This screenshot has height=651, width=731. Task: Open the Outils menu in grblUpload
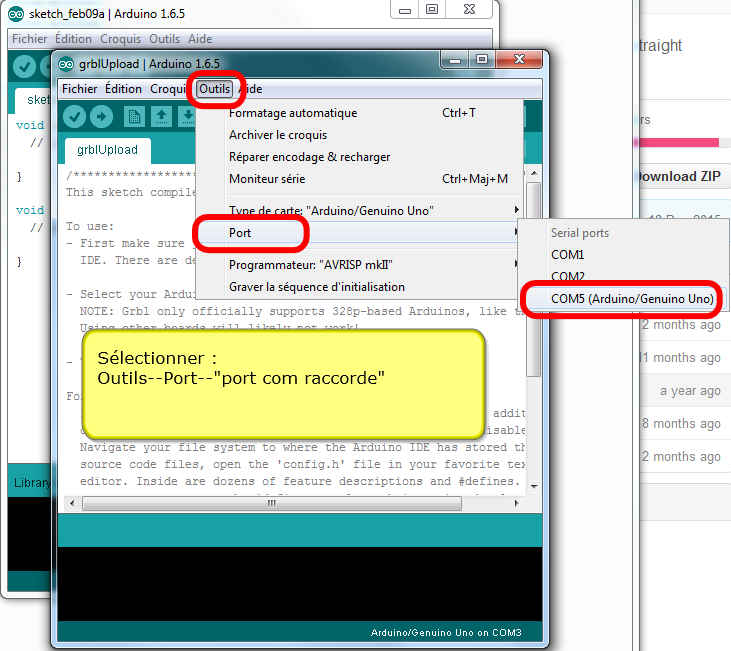(214, 89)
